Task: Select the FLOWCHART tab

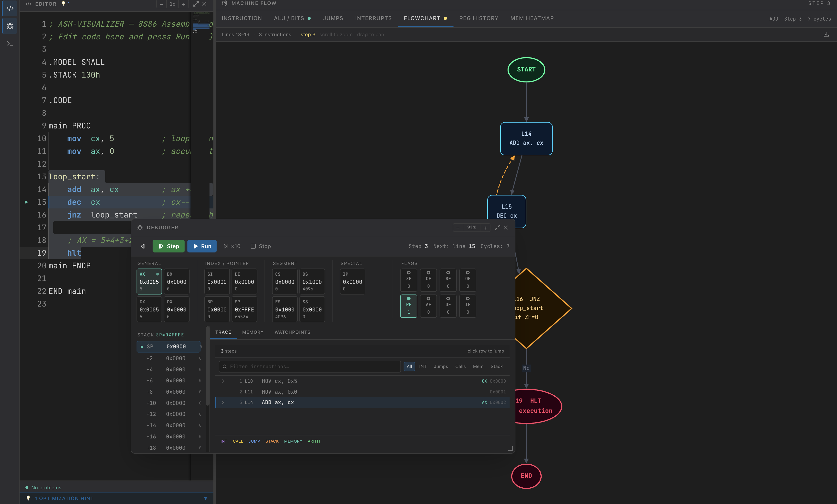Action: coord(425,18)
